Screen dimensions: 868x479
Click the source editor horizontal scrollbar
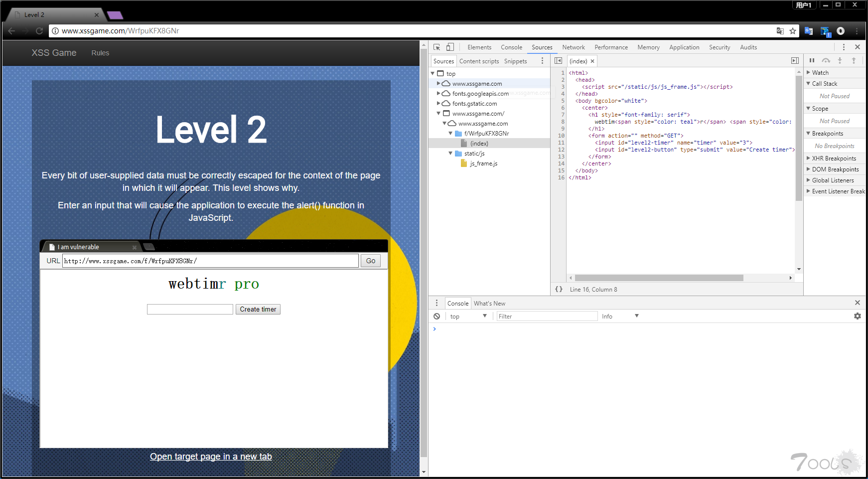coord(659,278)
